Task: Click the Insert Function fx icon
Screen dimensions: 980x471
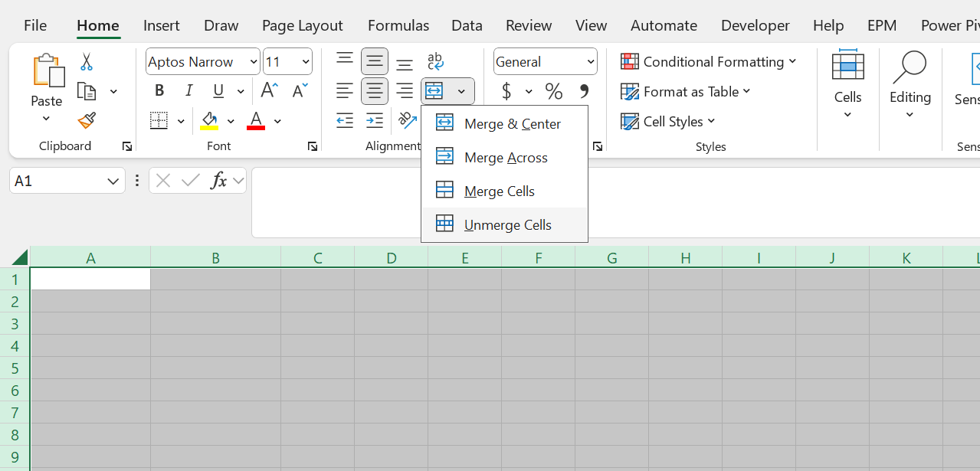Action: pyautogui.click(x=219, y=181)
